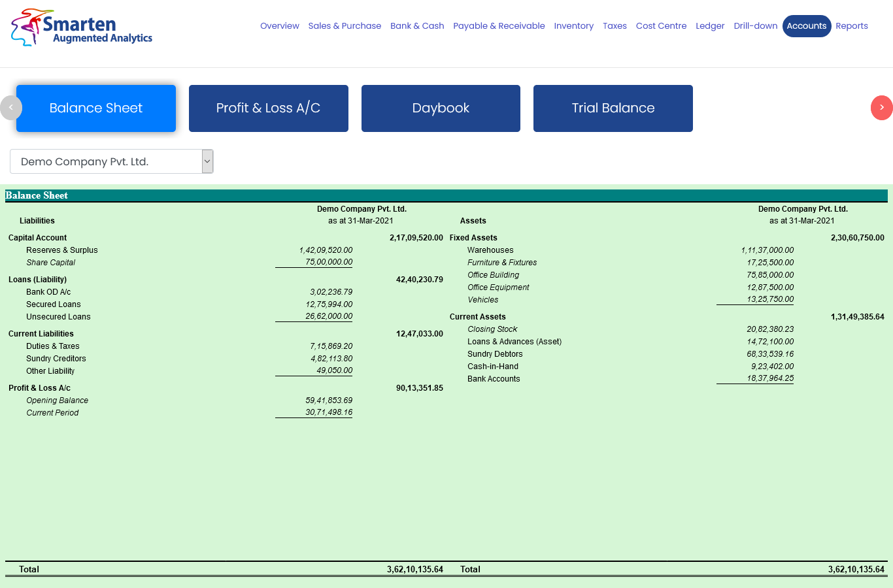Select the Bank OD A/c row

click(x=48, y=292)
